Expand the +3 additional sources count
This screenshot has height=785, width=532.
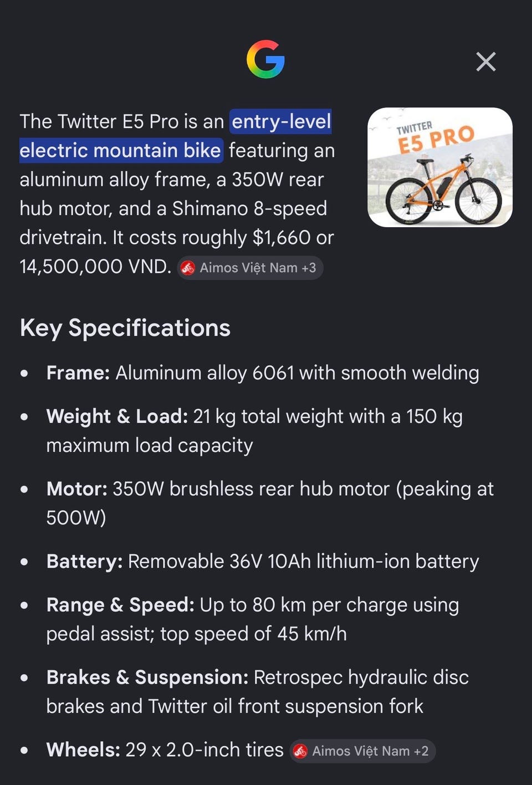(x=309, y=268)
